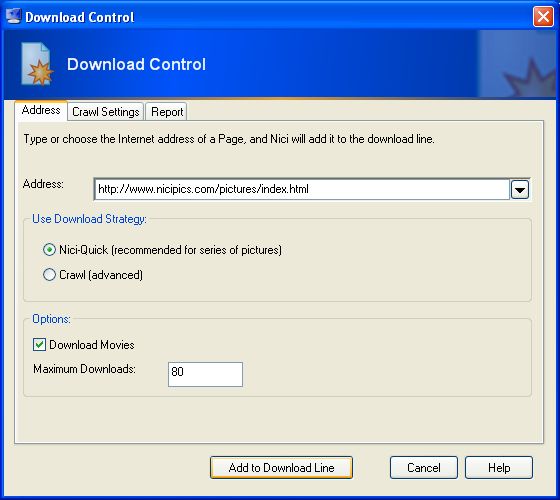Click the Maximum Downloads label

[85, 369]
